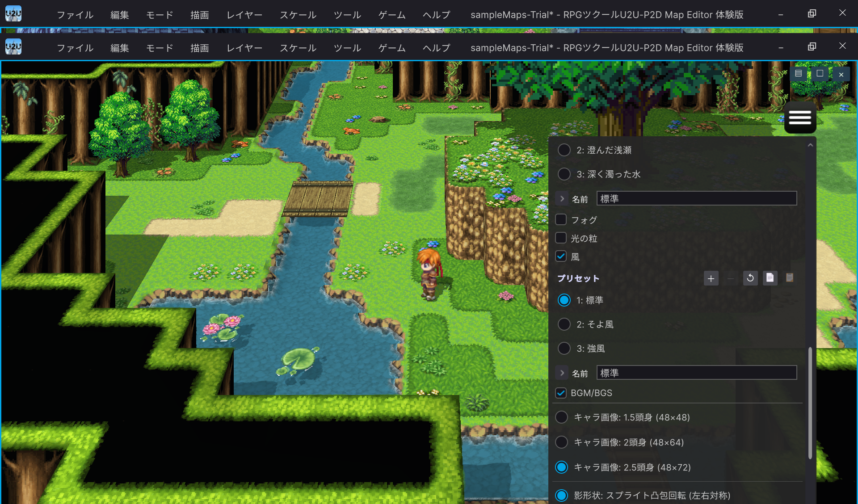Open the hamburger menu over the map
The height and width of the screenshot is (504, 858).
(x=800, y=118)
